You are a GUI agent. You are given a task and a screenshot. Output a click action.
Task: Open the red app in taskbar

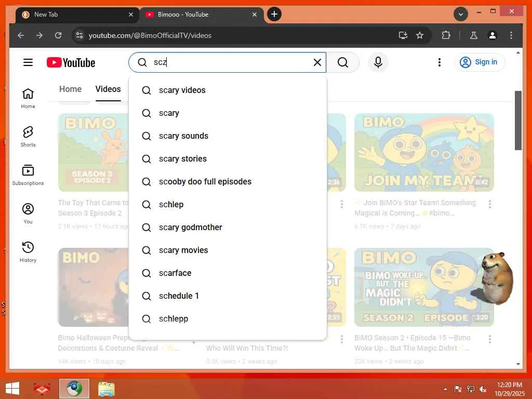pyautogui.click(x=42, y=389)
